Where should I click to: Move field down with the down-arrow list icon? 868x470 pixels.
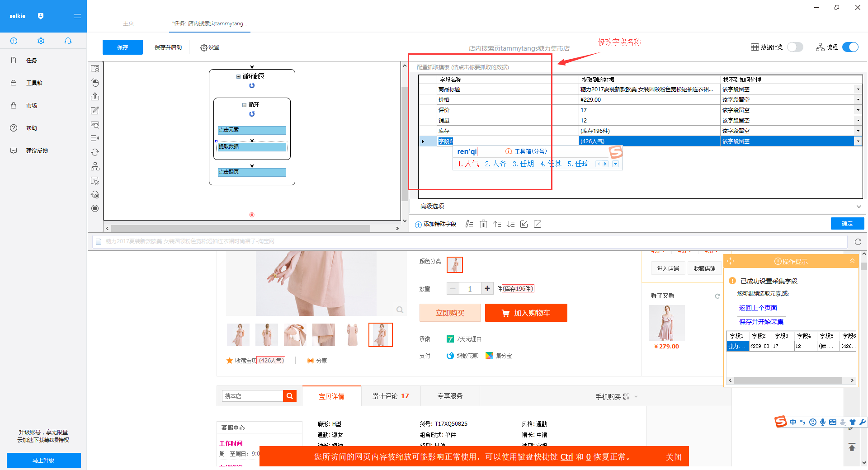click(x=510, y=224)
